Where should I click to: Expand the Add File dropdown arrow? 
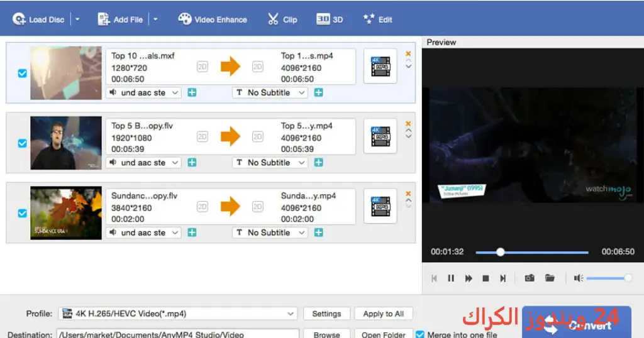point(155,19)
